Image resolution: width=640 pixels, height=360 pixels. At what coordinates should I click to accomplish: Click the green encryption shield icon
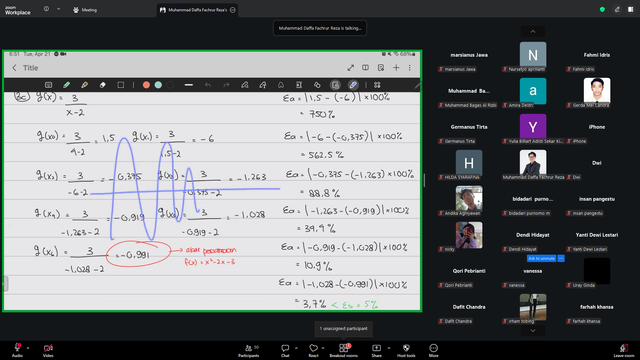tap(602, 9)
